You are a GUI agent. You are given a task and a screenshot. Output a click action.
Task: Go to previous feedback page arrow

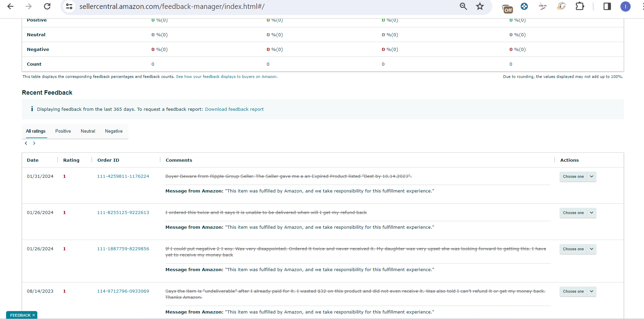click(26, 143)
